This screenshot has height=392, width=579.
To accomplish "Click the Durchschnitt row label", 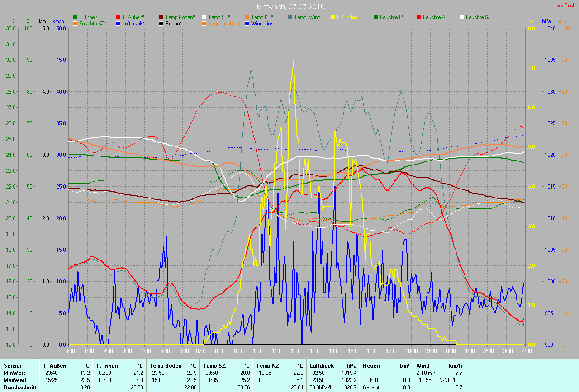I will coord(19,387).
